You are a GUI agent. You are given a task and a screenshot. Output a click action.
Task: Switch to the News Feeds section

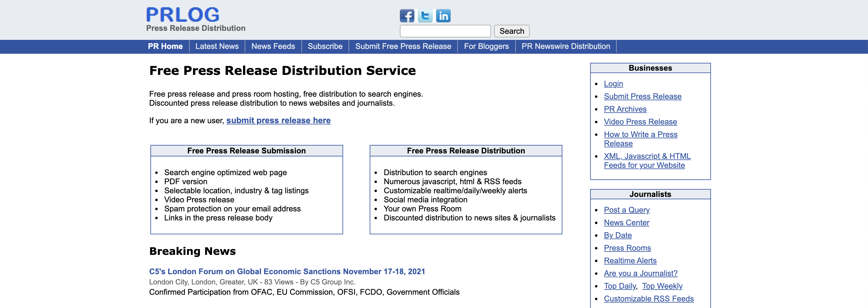point(273,47)
